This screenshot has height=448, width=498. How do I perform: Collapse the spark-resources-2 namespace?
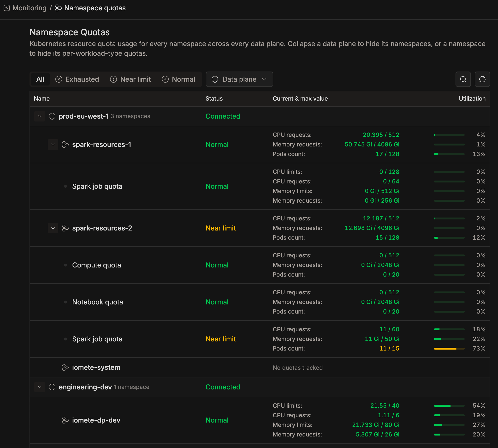[53, 228]
